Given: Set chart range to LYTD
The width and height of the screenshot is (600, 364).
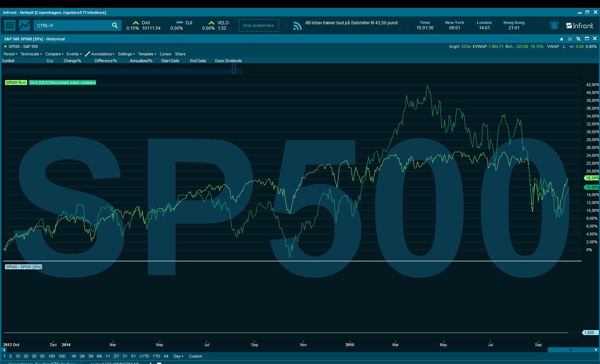Looking at the screenshot, I should 144,356.
